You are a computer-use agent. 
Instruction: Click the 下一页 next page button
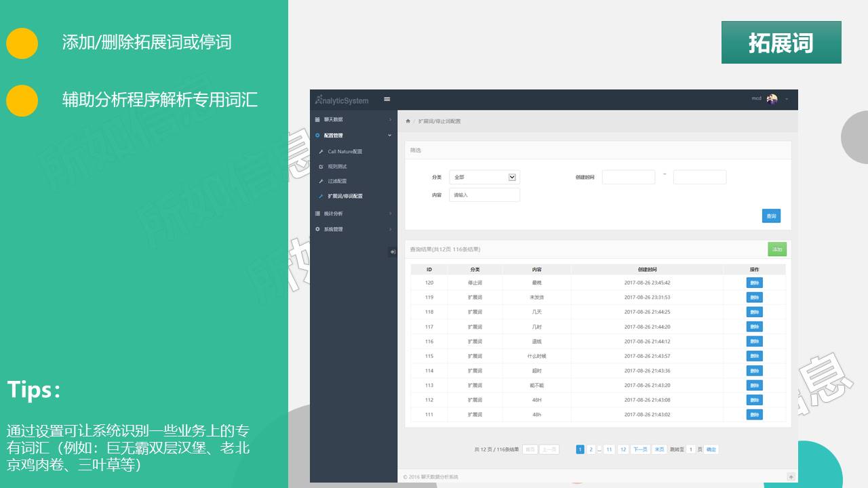pyautogui.click(x=640, y=449)
